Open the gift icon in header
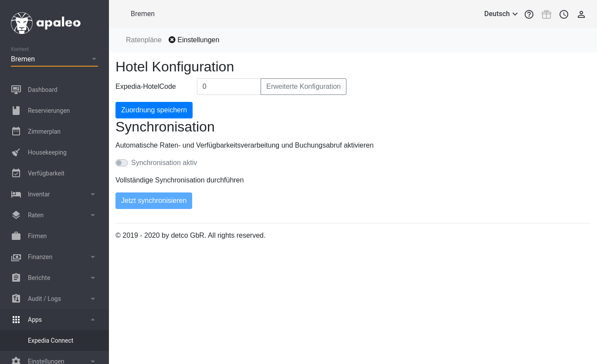The image size is (597, 364). [x=546, y=14]
